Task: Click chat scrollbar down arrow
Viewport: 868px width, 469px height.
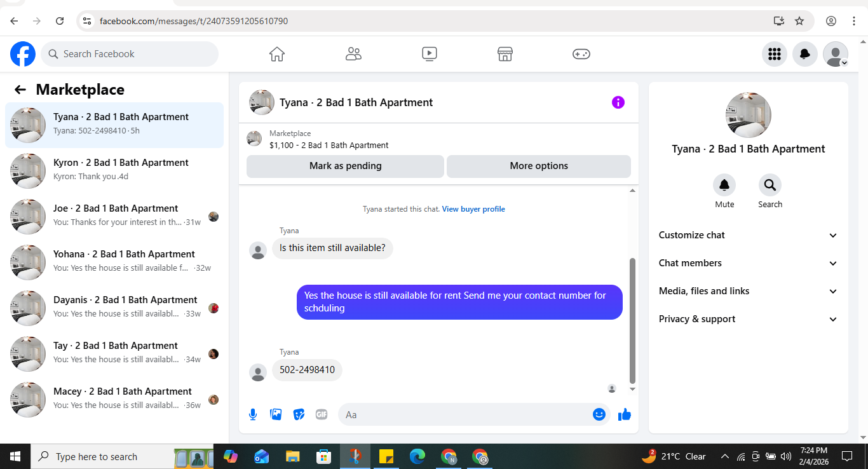Action: [x=632, y=389]
